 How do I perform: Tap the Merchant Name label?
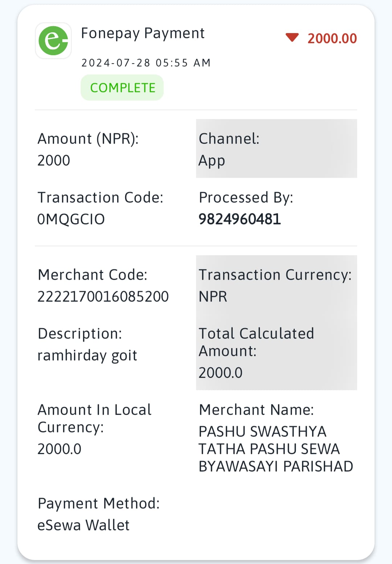point(256,410)
